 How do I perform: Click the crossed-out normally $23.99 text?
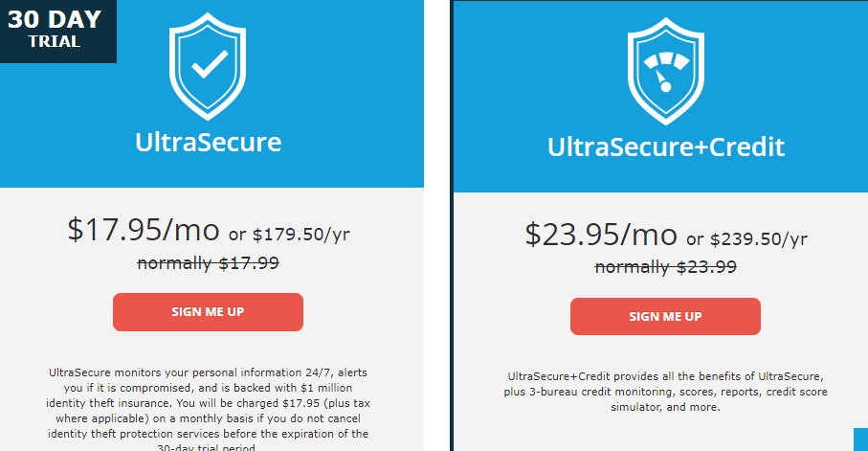click(665, 267)
